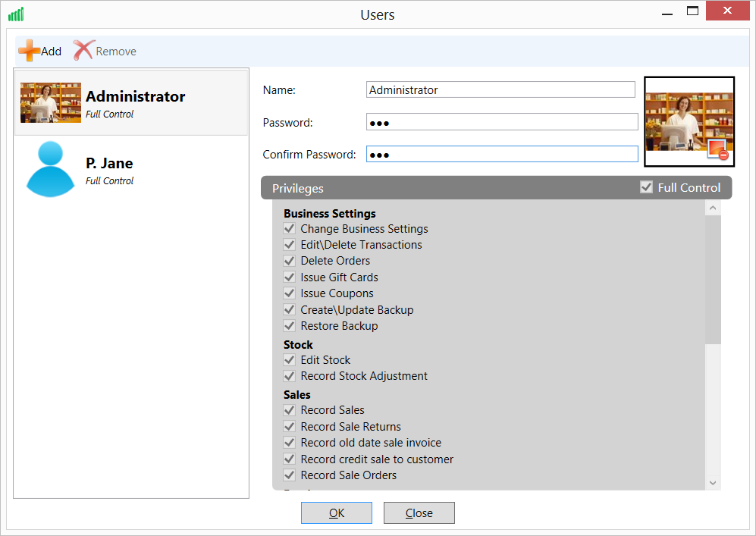The height and width of the screenshot is (536, 756).
Task: Disable the Restore Backup privilege
Action: click(289, 325)
